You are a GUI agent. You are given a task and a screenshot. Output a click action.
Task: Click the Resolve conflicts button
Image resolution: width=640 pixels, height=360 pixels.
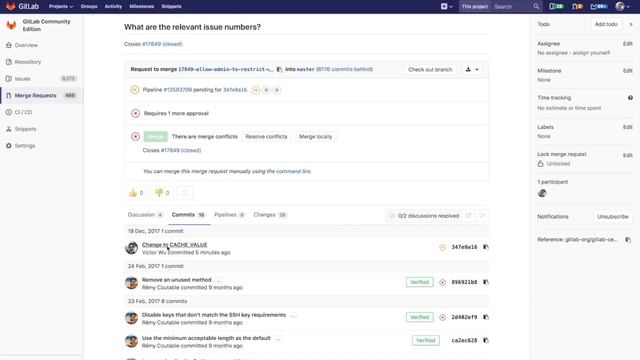(266, 137)
